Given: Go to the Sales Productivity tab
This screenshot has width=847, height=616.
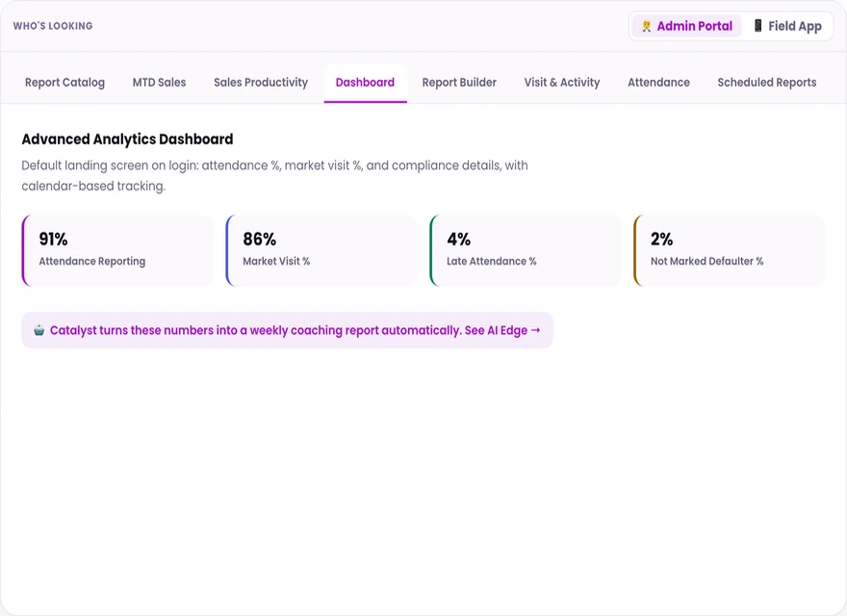Looking at the screenshot, I should (x=261, y=83).
